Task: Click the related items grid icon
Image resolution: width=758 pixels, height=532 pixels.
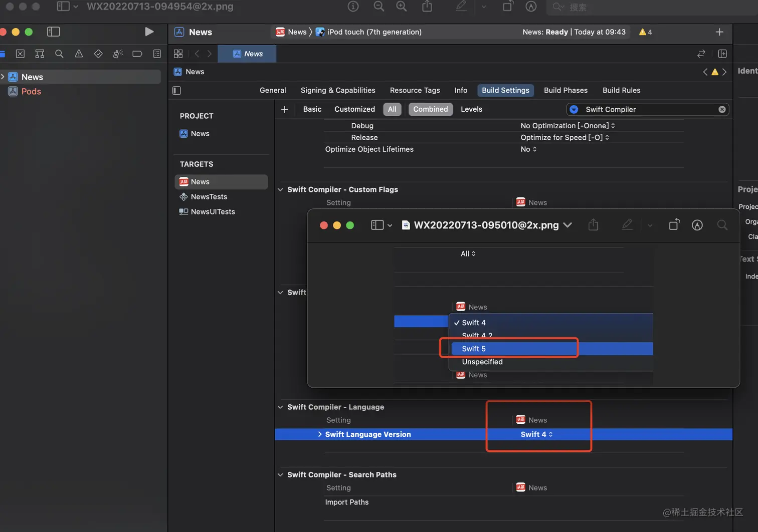Action: click(x=178, y=54)
